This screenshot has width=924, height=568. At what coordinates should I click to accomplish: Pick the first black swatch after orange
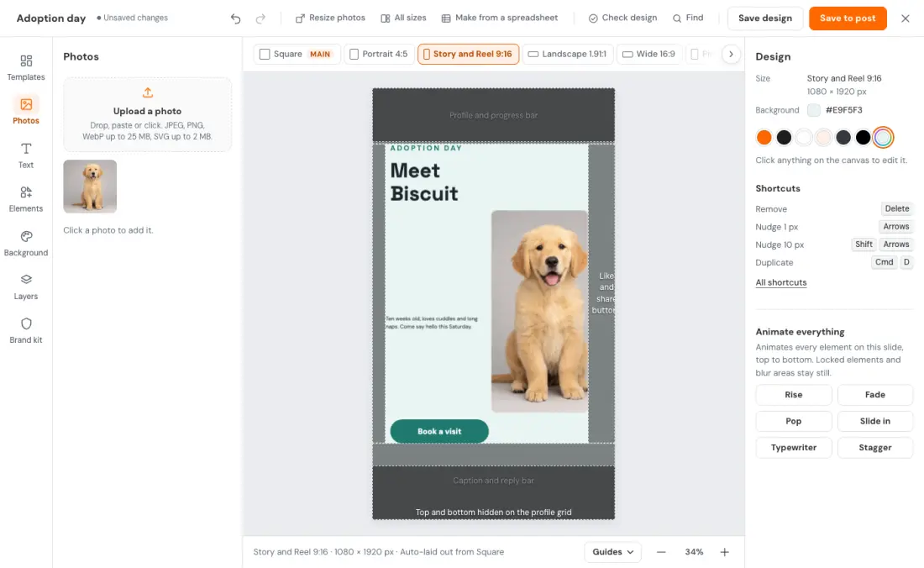pos(784,137)
